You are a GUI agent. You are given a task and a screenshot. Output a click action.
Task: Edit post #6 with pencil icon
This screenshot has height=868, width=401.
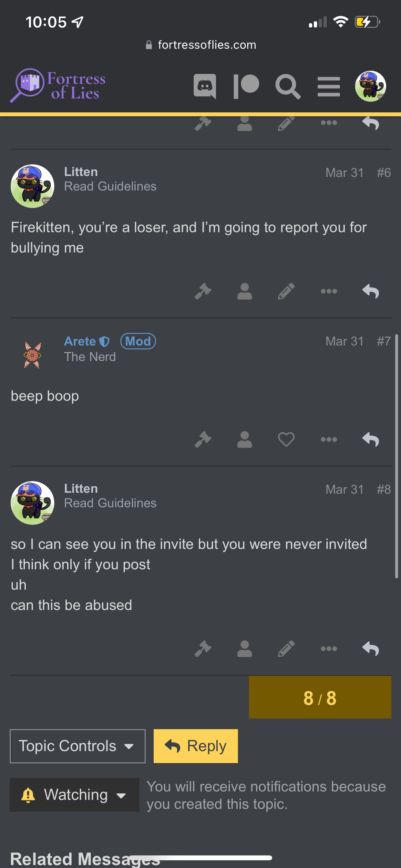coord(286,291)
